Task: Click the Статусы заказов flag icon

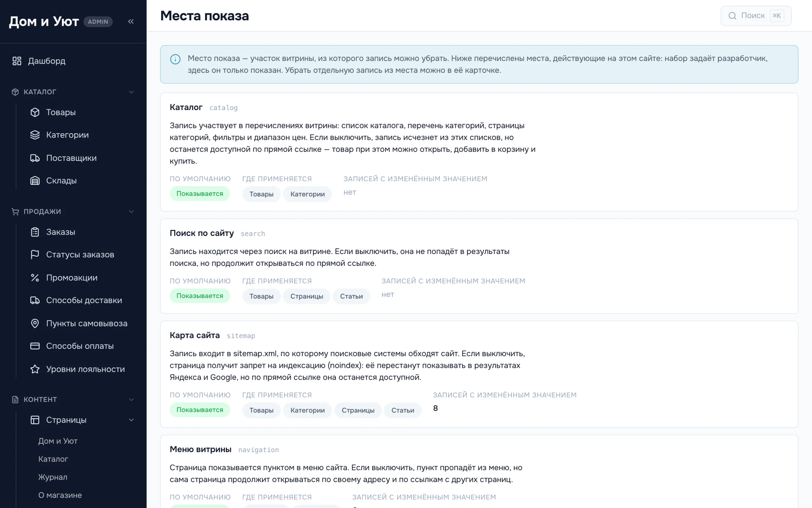Action: 35,254
